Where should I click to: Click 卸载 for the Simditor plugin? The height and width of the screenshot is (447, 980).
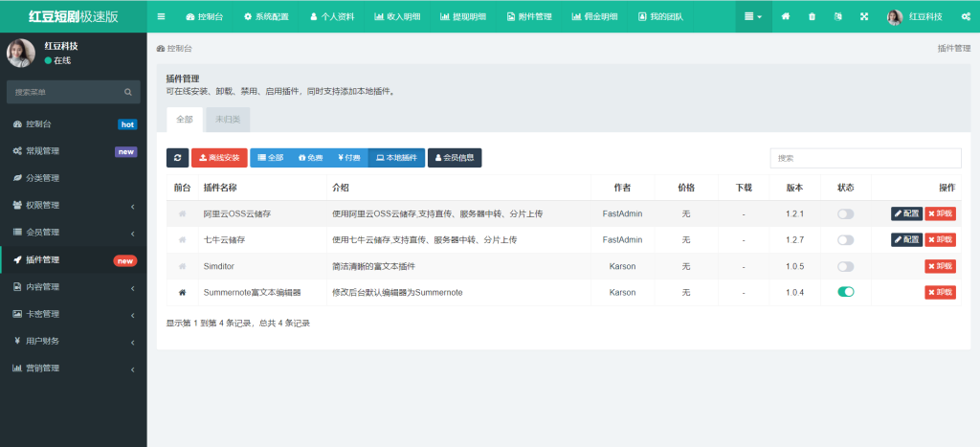click(x=940, y=266)
